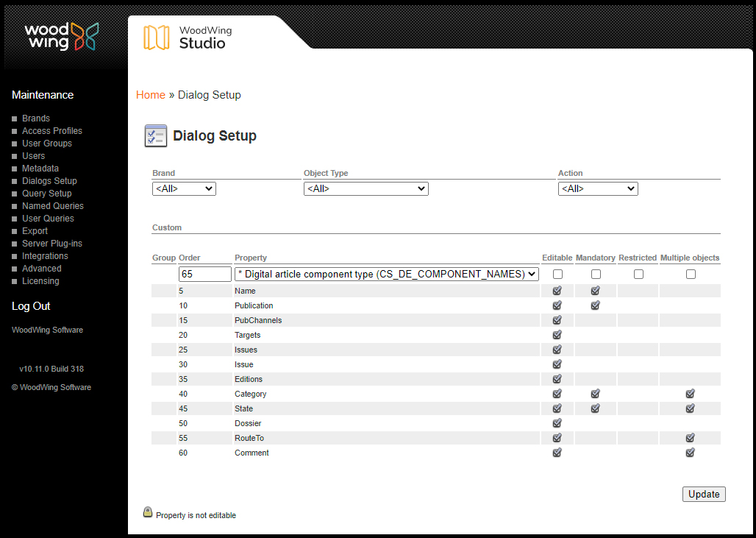Open User Queries in the sidebar
The height and width of the screenshot is (538, 756).
point(48,219)
